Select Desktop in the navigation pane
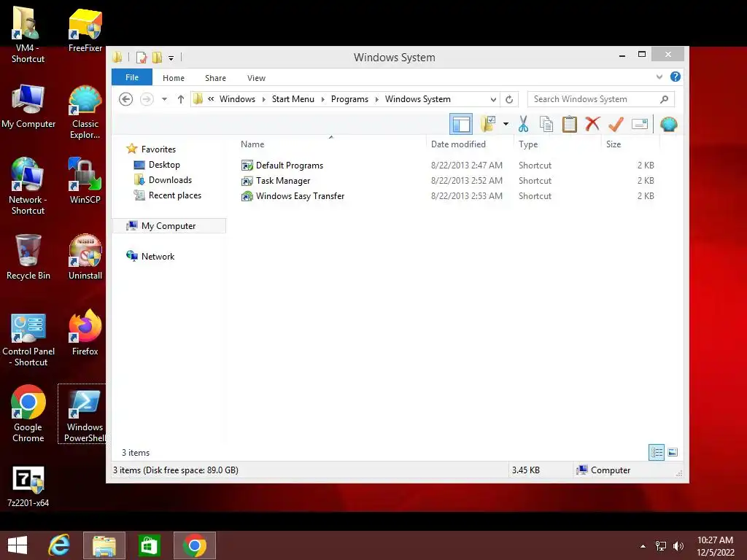Image resolution: width=747 pixels, height=560 pixels. pos(164,165)
